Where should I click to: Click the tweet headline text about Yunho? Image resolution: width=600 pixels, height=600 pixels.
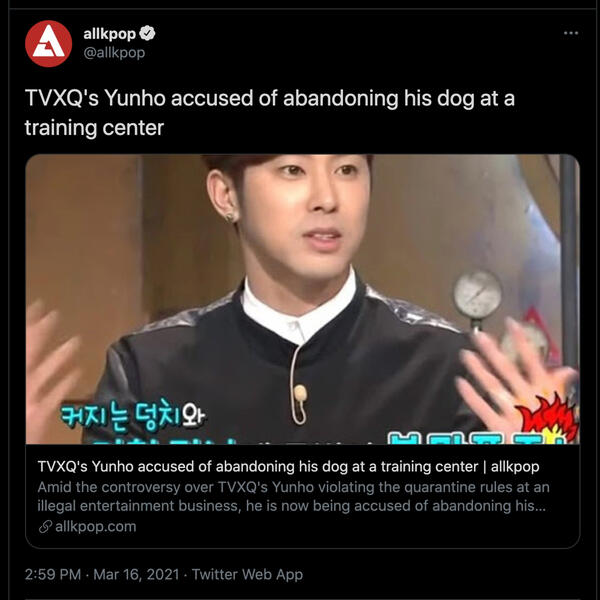point(270,112)
